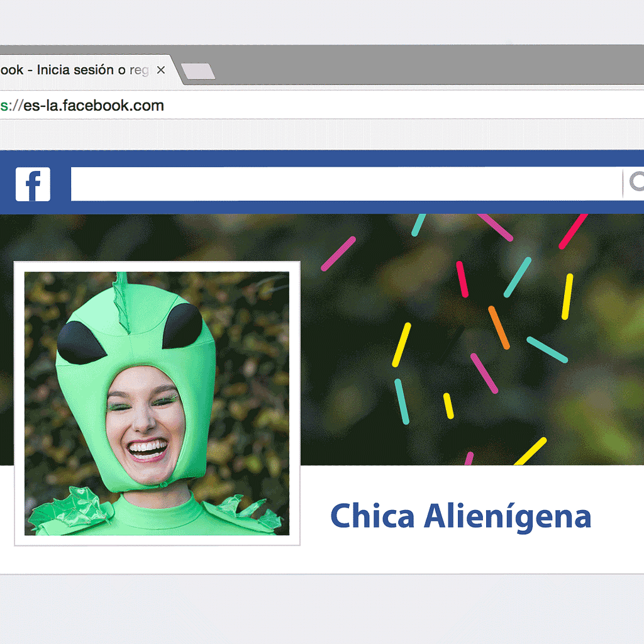Click the es-la.facebook.com address bar

[x=322, y=106]
